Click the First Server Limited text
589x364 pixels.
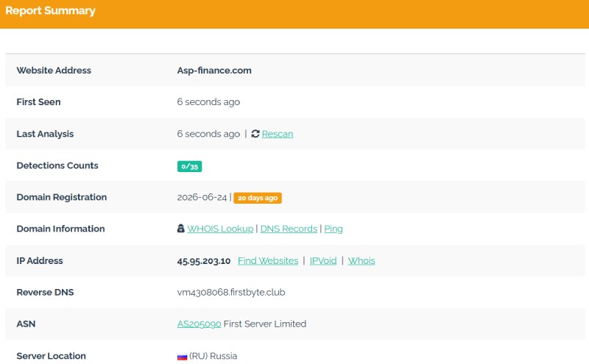265,324
